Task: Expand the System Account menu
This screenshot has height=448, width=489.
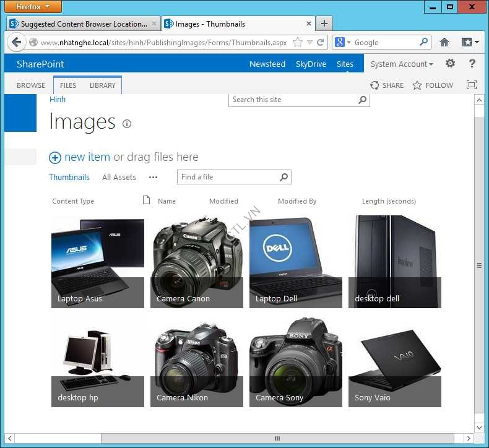Action: tap(402, 64)
